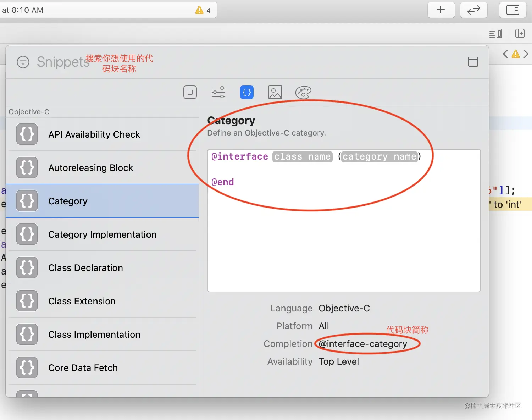Screen dimensions: 532x420
Task: Click Class Extension braces icon
Action: coord(27,301)
